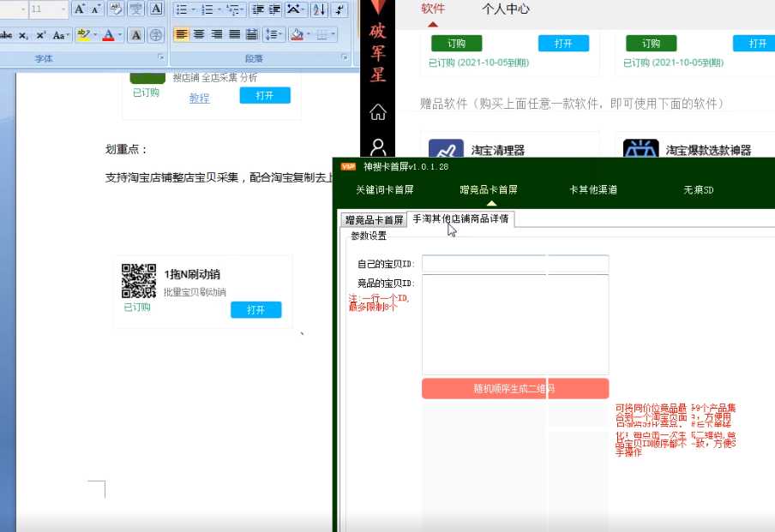Switch to the 软件 tab in 破军星
Viewport: 775px width, 532px height.
[433, 9]
